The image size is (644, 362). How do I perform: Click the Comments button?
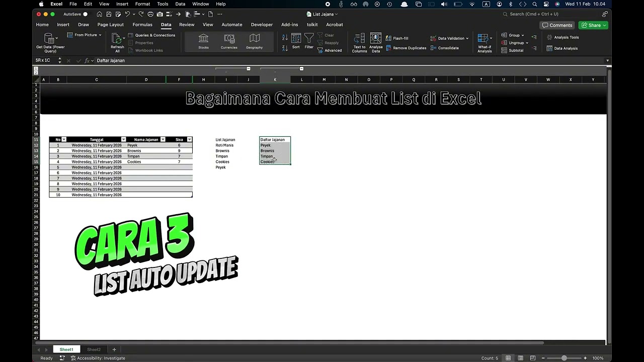[x=557, y=25]
